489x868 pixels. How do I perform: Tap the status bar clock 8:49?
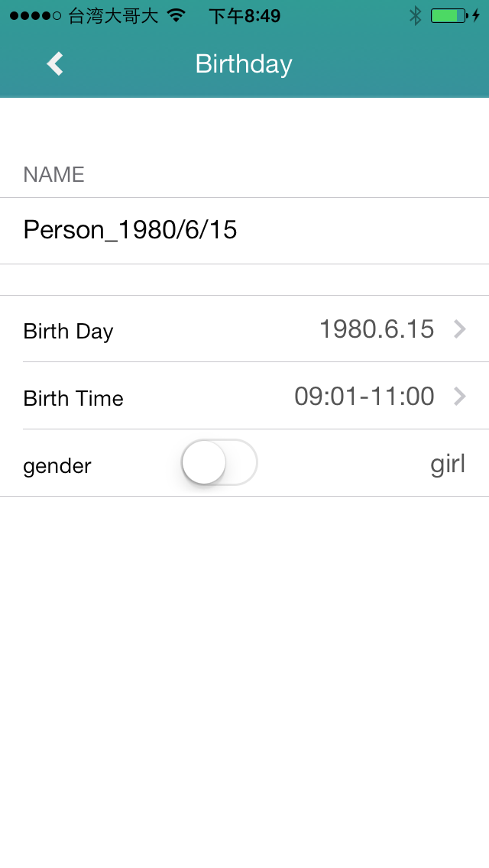(x=244, y=16)
